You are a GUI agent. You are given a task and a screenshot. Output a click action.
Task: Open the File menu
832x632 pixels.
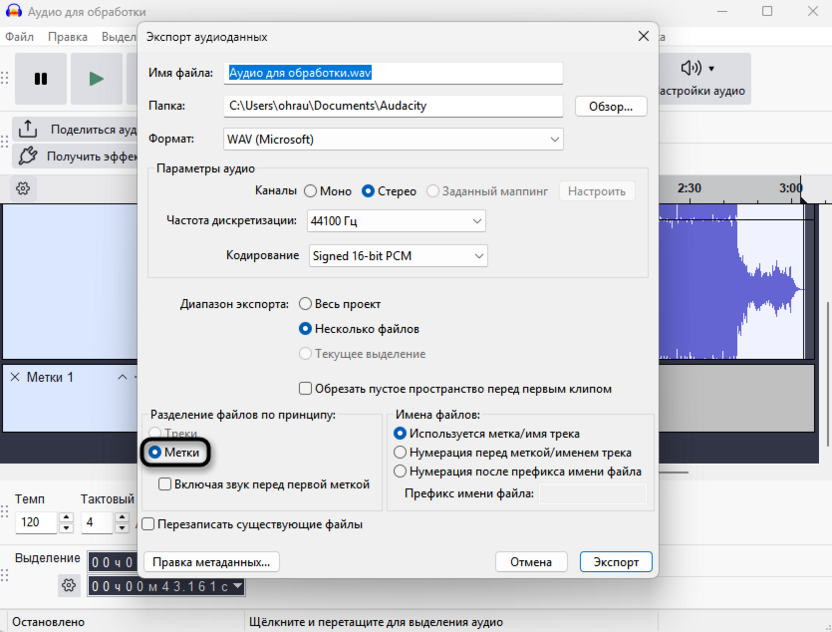(20, 37)
